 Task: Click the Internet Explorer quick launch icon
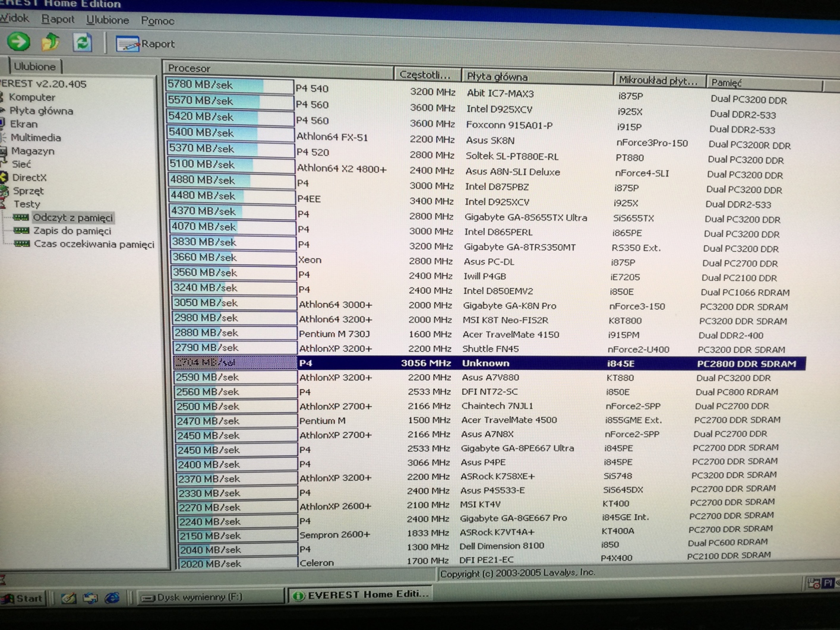click(112, 597)
